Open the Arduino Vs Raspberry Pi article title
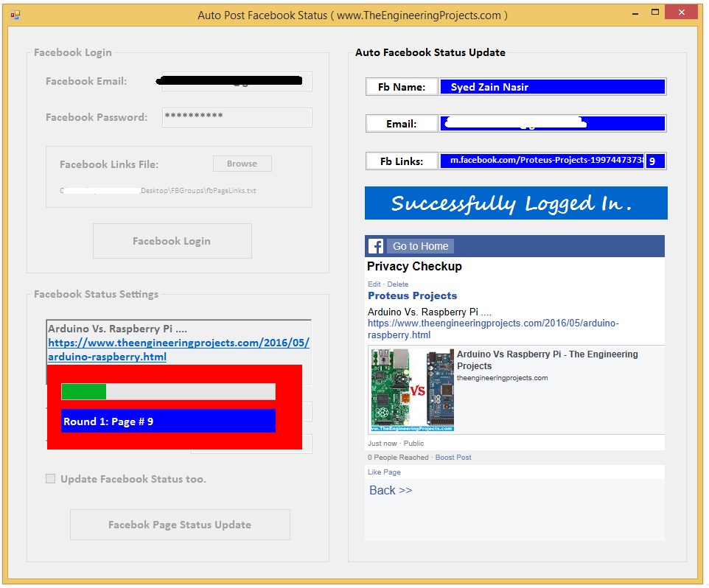 (x=547, y=360)
